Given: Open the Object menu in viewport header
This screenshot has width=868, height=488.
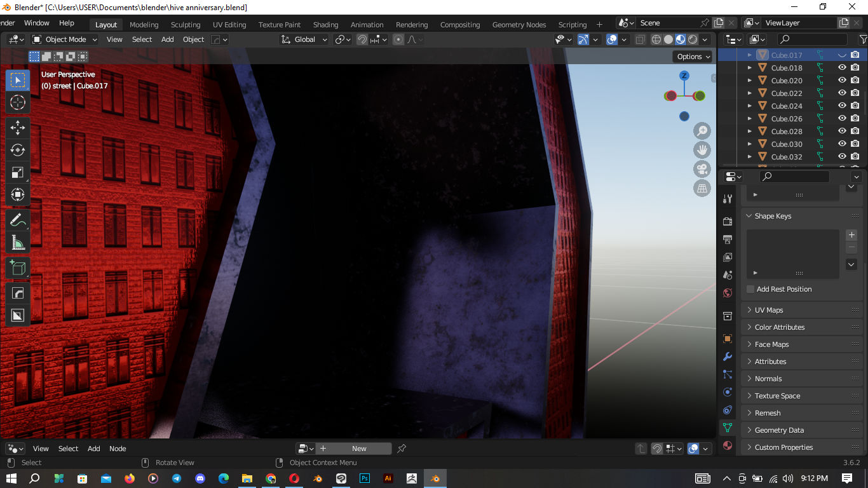Looking at the screenshot, I should click(193, 39).
